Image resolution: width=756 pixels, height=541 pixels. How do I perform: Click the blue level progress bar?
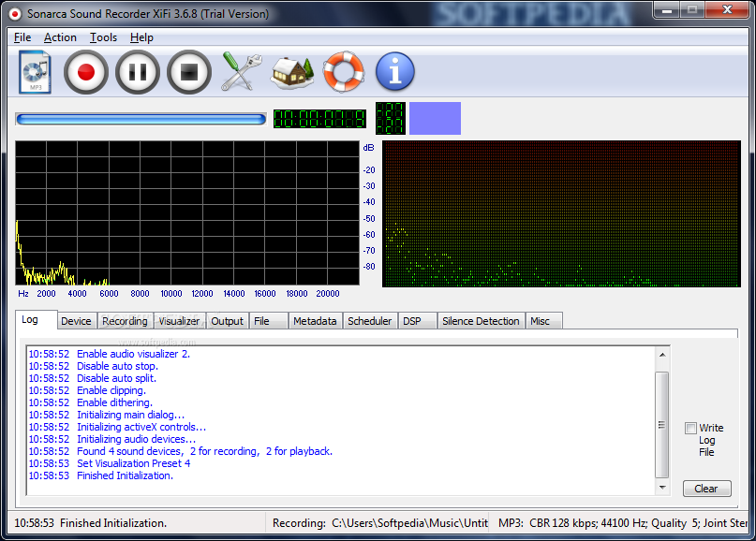click(x=141, y=119)
